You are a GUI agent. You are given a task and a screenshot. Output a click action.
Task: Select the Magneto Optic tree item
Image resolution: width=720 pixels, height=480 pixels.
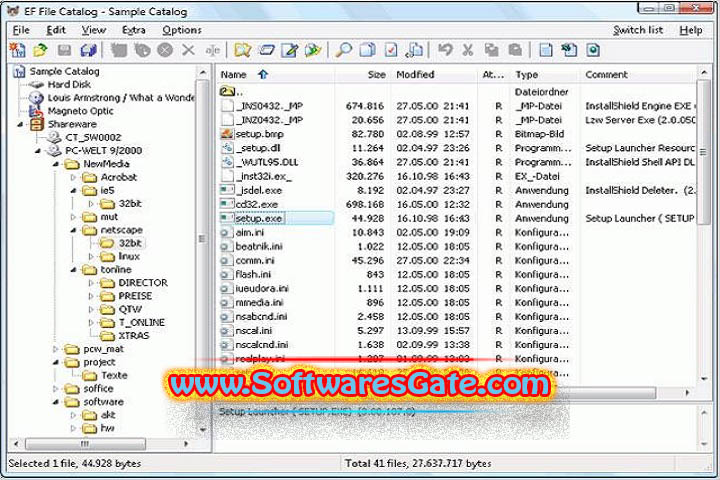pyautogui.click(x=80, y=111)
